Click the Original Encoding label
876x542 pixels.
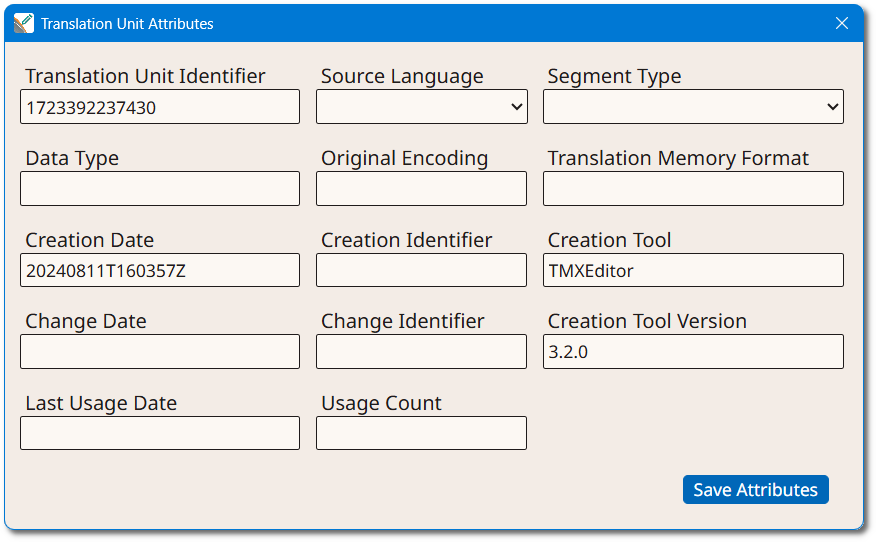404,158
